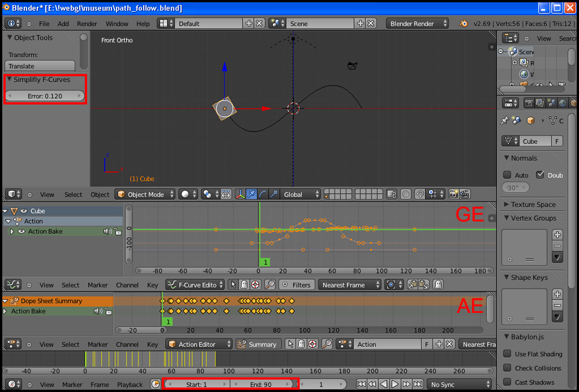Click the Cube mesh name field

[535, 141]
